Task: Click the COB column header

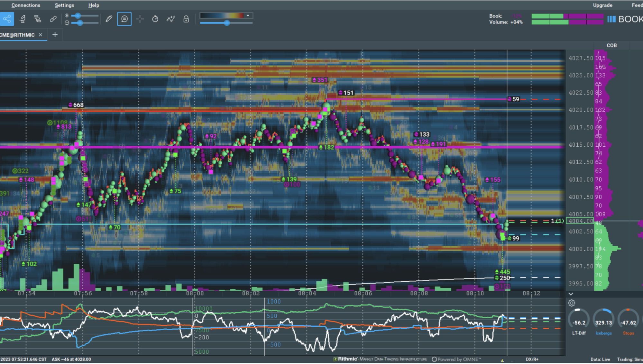Action: (611, 45)
